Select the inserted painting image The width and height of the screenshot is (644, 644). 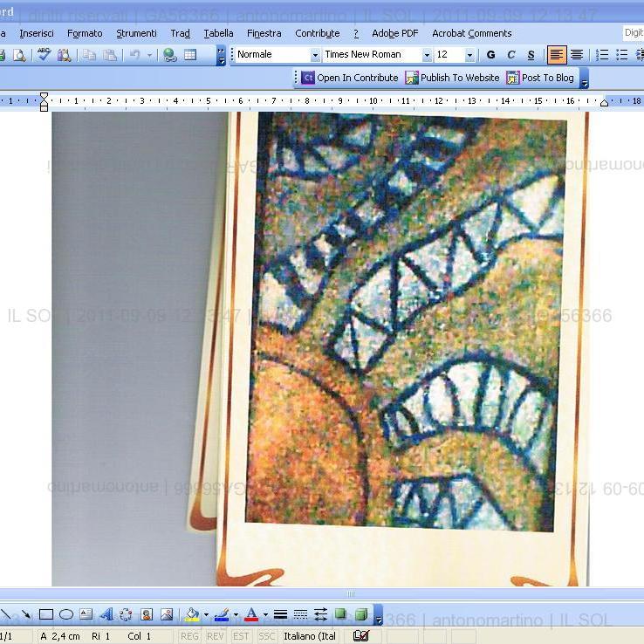click(x=320, y=349)
